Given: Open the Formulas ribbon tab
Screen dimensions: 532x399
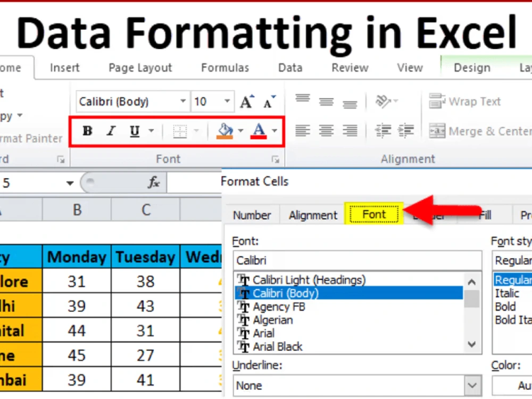Looking at the screenshot, I should point(225,68).
